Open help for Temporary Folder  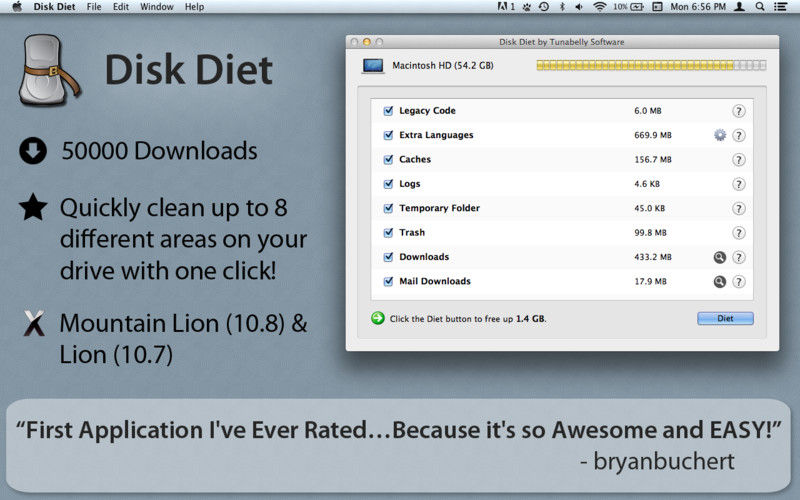click(738, 209)
